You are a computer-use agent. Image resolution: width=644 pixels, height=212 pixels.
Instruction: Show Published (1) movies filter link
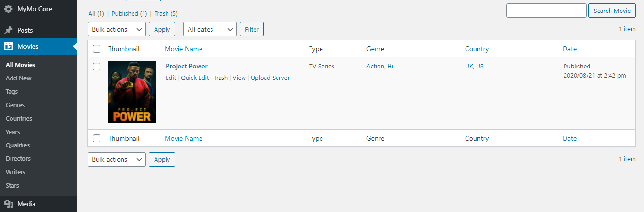click(129, 14)
